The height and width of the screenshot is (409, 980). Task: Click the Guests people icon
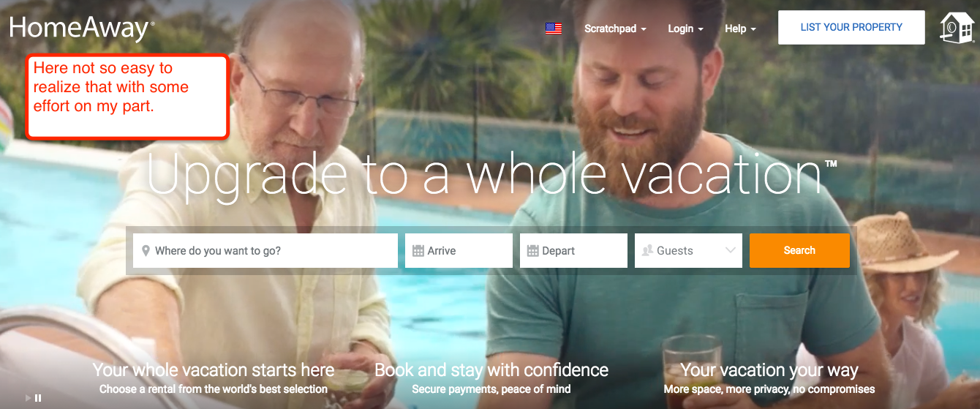pyautogui.click(x=647, y=251)
